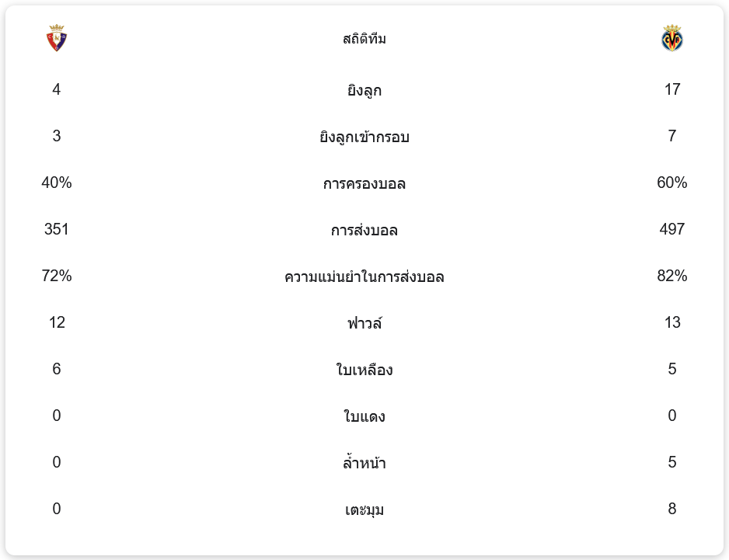This screenshot has width=729, height=560.
Task: Select Villarreal's 497 passes value
Action: click(672, 229)
